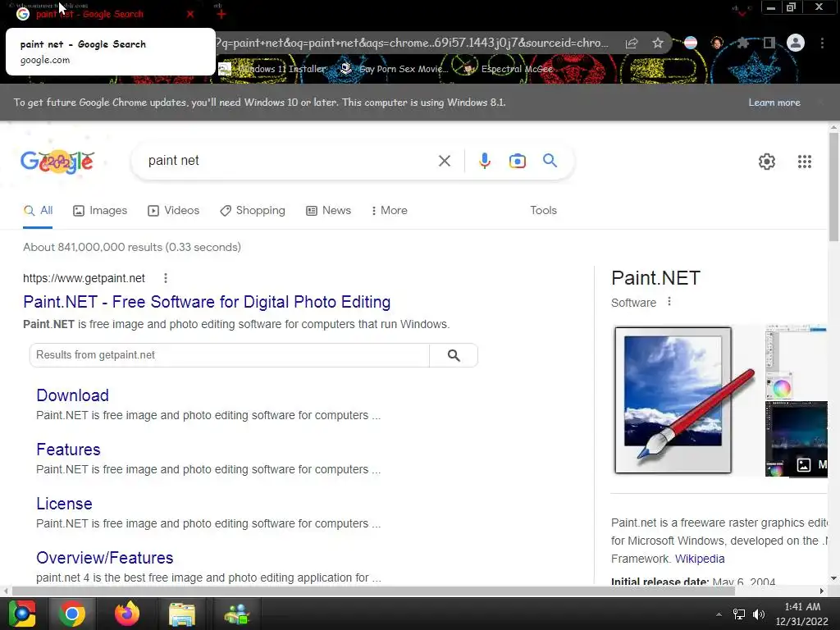
Task: Click the vertical scrollbar thumb
Action: (833, 188)
